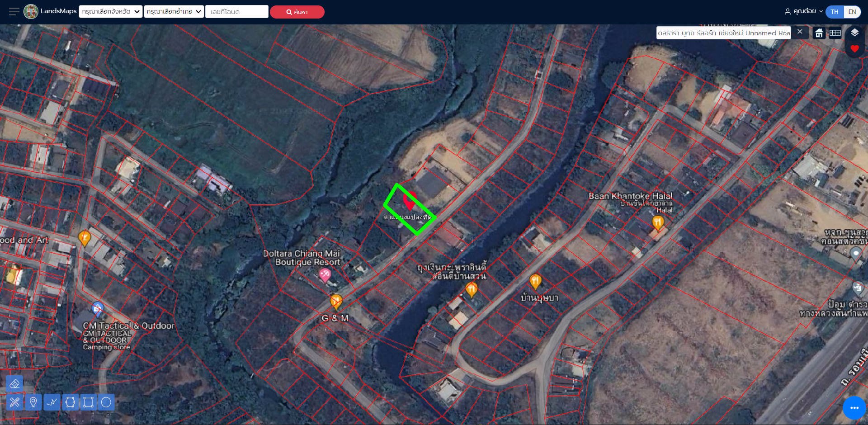Viewport: 868px width, 425px height.
Task: Open the คุณต้อย user account menu
Action: [x=803, y=12]
